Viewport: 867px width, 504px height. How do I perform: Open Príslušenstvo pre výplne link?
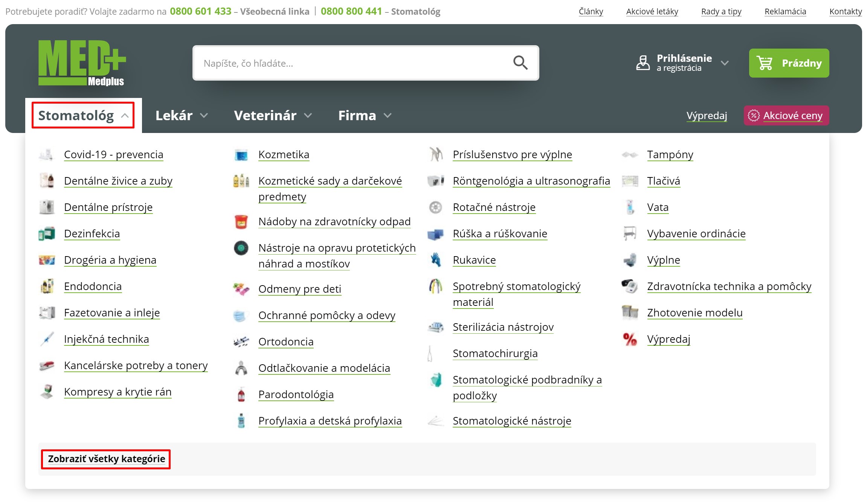pyautogui.click(x=513, y=154)
